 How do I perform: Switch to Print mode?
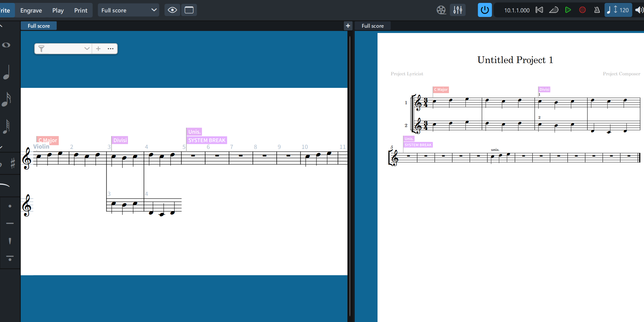[x=81, y=10]
